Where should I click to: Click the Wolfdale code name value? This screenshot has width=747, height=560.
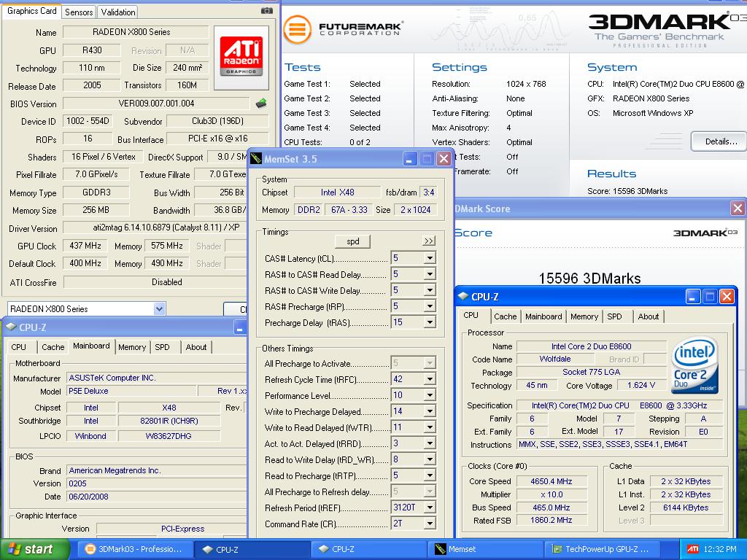[555, 359]
